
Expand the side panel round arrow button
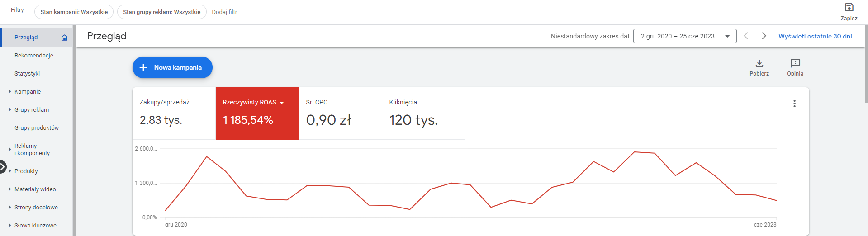click(x=3, y=167)
